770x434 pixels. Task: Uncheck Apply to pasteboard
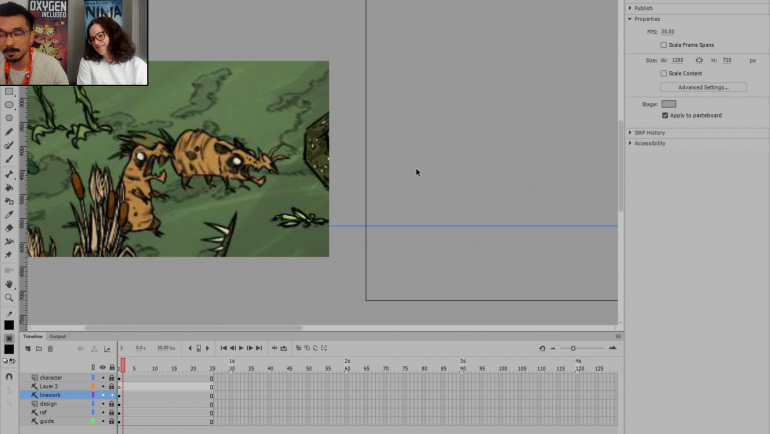(665, 115)
